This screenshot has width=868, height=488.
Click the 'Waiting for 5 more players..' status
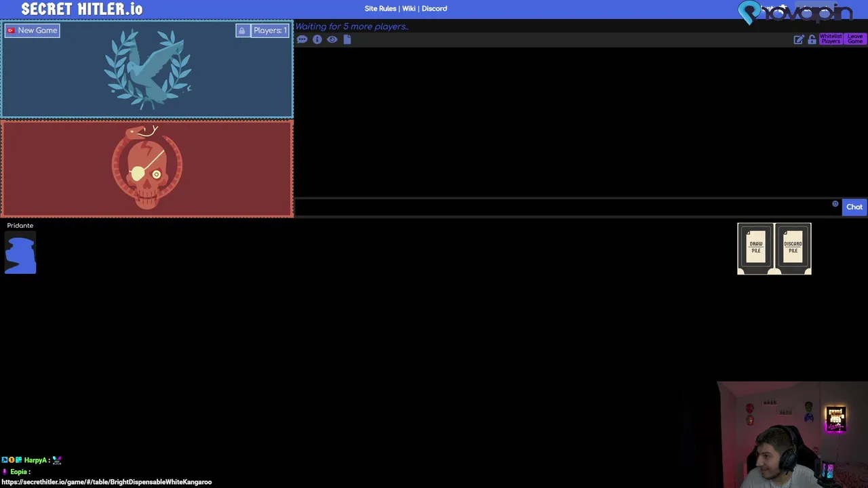click(352, 26)
